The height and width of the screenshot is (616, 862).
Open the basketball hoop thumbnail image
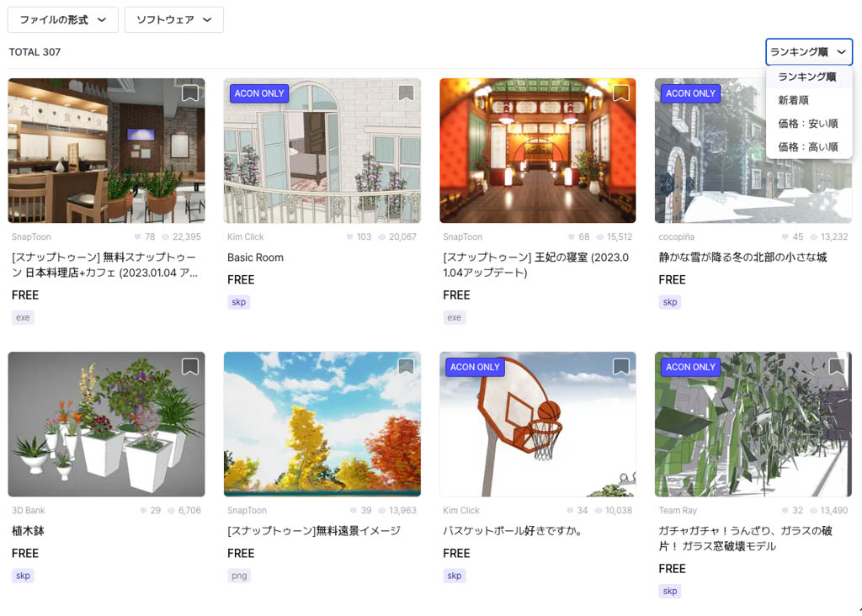[538, 424]
